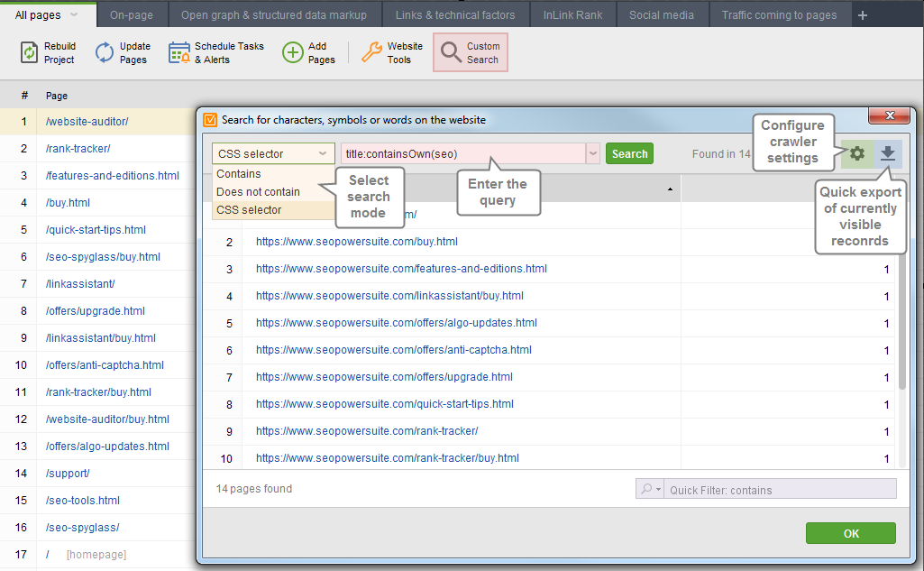Viewport: 924px width, 571px height.
Task: Open linkassistant/buy.html result link
Action: [x=389, y=296]
